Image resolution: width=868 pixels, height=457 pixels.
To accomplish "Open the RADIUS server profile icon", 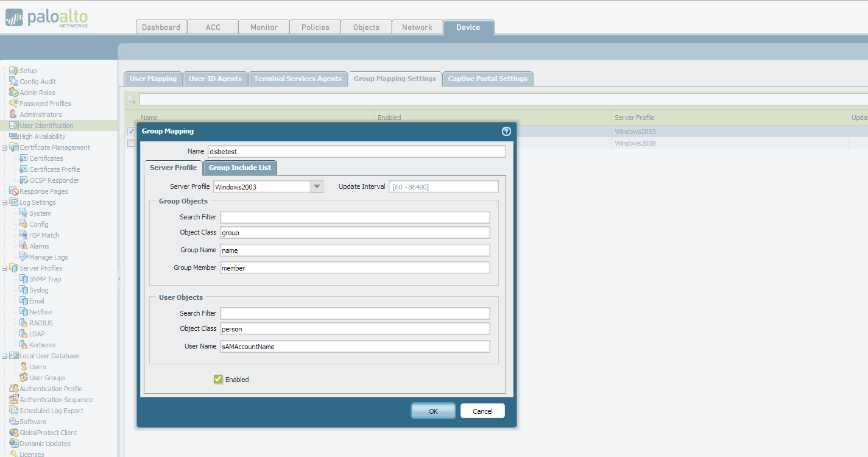I will tap(24, 323).
